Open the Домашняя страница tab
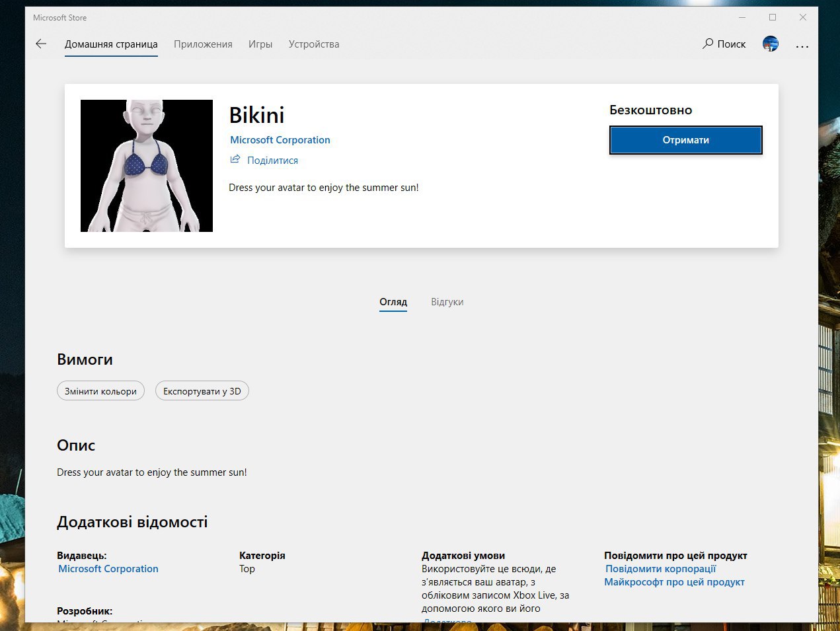This screenshot has width=840, height=631. pos(111,44)
